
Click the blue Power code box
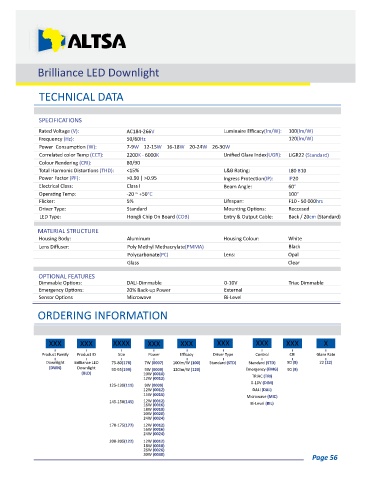154,344
